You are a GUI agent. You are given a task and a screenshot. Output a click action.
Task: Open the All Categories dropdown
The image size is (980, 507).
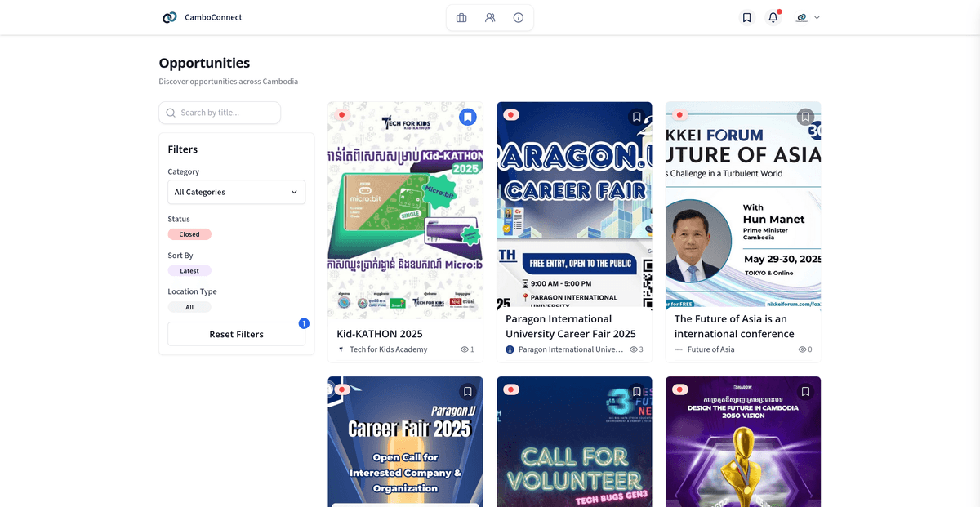click(x=237, y=192)
